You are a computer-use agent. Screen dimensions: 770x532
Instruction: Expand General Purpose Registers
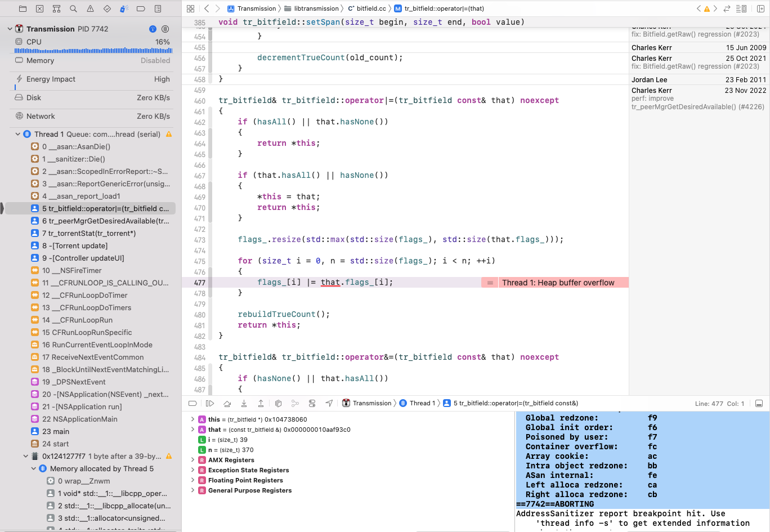(x=194, y=490)
